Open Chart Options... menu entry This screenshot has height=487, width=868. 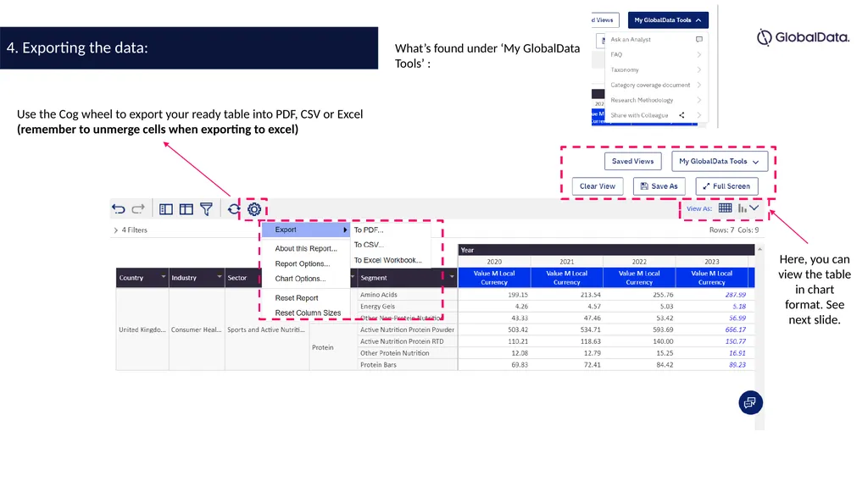click(x=300, y=279)
